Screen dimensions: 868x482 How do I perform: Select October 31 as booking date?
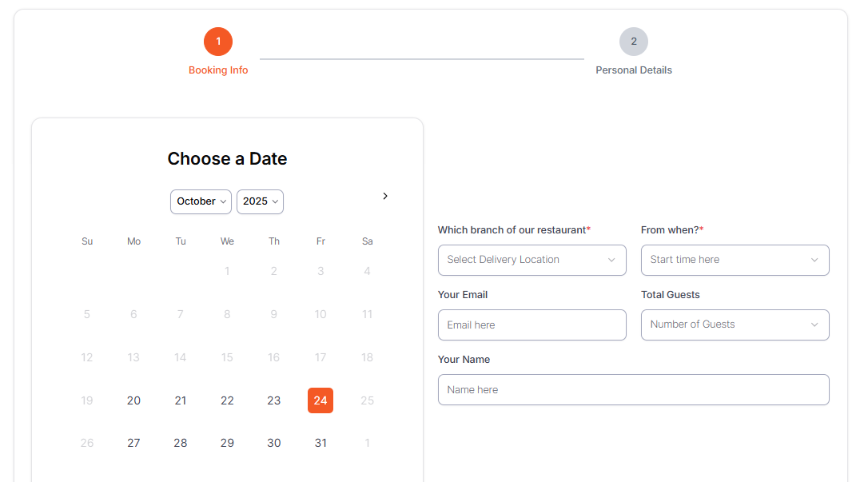click(321, 443)
